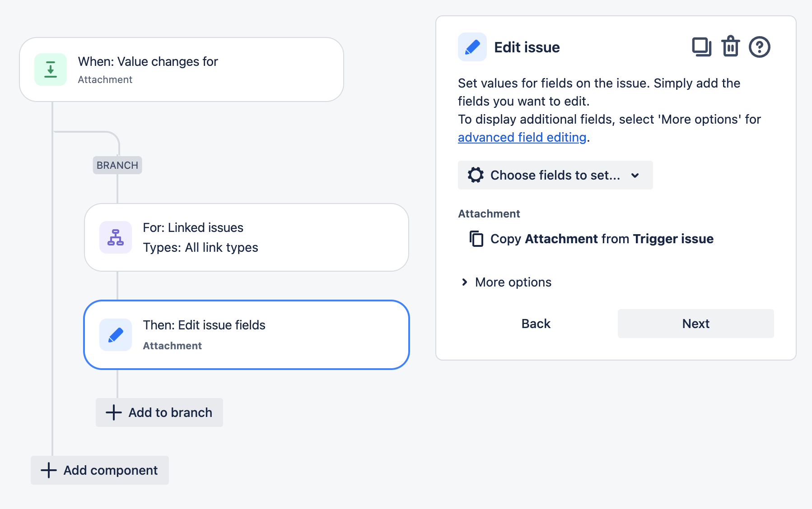The height and width of the screenshot is (509, 812).
Task: Click the linked issues branch icon
Action: coord(115,237)
